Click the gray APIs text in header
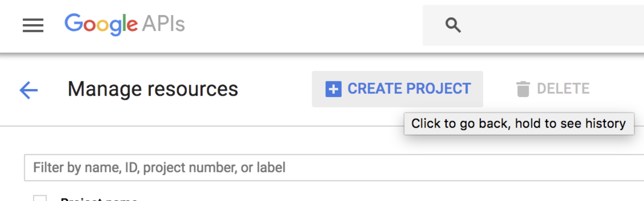 pyautogui.click(x=163, y=24)
